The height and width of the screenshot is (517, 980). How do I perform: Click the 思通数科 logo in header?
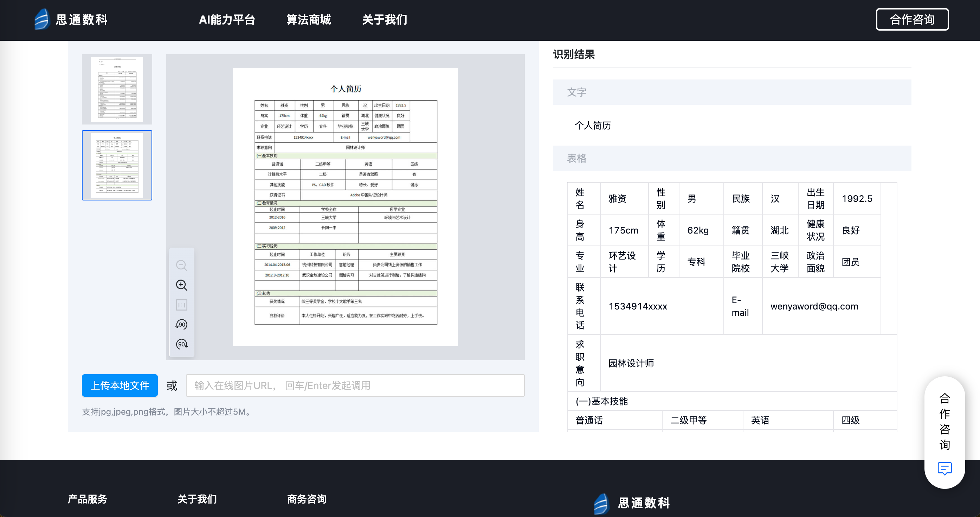tap(71, 19)
